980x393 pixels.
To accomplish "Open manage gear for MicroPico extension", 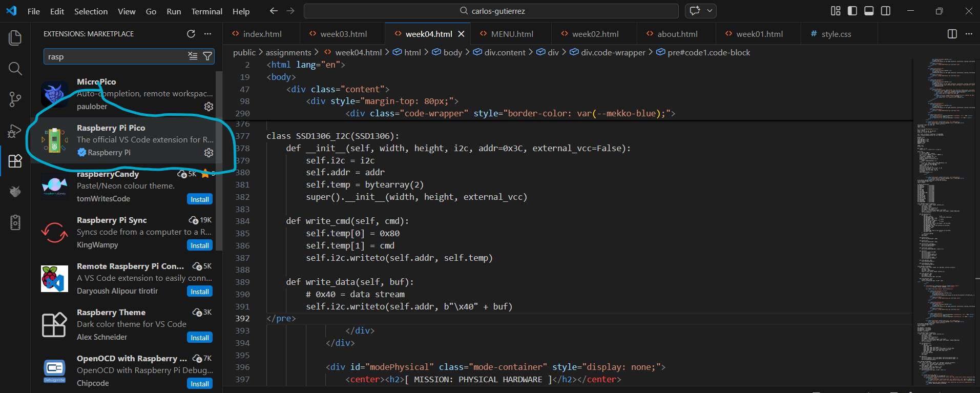I will pyautogui.click(x=208, y=107).
